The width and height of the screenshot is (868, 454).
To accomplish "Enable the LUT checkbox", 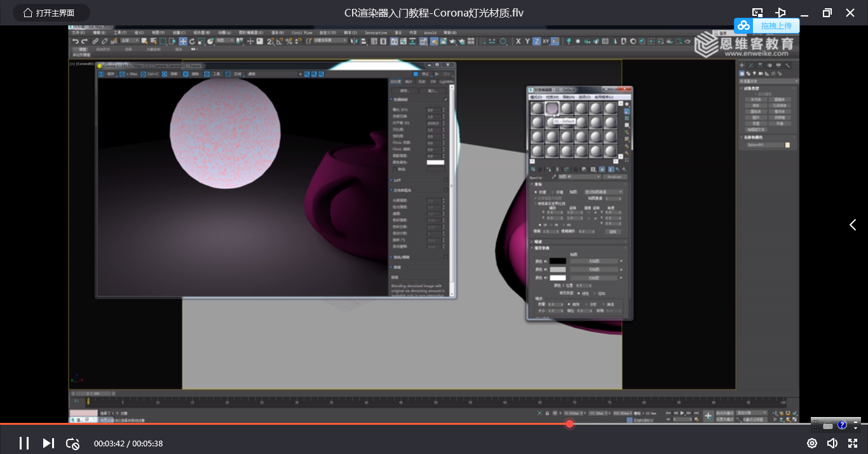I will click(x=446, y=180).
